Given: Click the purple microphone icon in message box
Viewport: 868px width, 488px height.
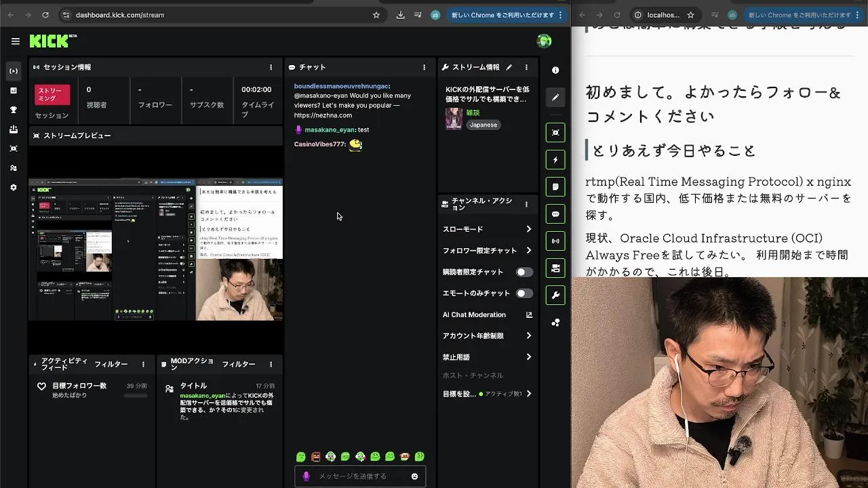Looking at the screenshot, I should coord(306,476).
